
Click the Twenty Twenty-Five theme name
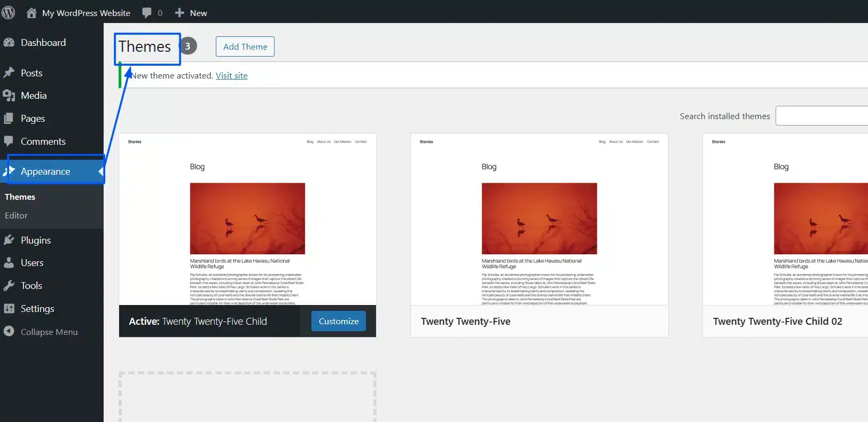point(466,322)
